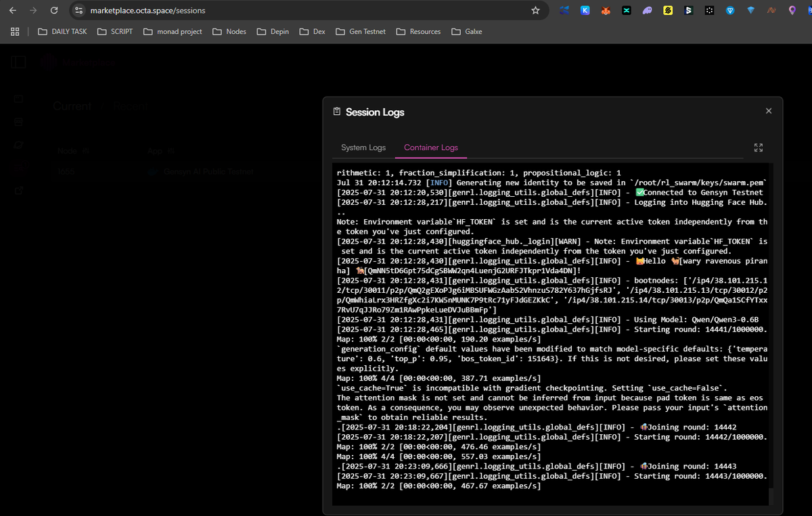Open the teal X wallet extension

[x=627, y=10]
